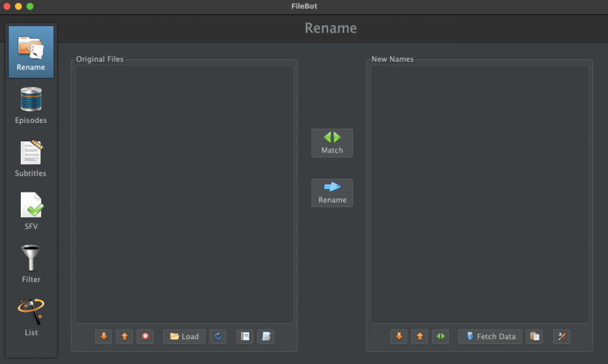Open the Filter panel
This screenshot has height=364, width=608.
click(x=31, y=264)
